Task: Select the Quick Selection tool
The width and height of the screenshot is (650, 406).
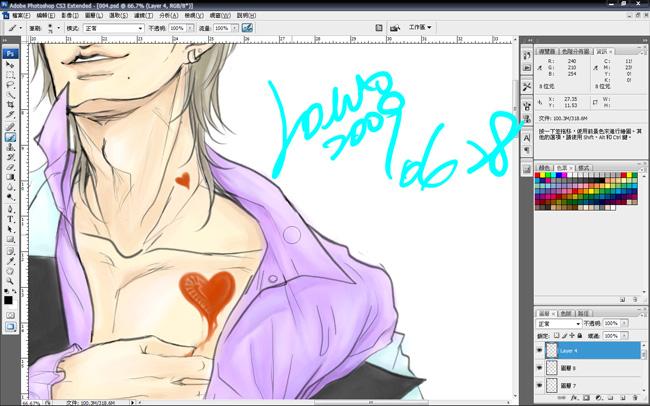Action: (10, 95)
